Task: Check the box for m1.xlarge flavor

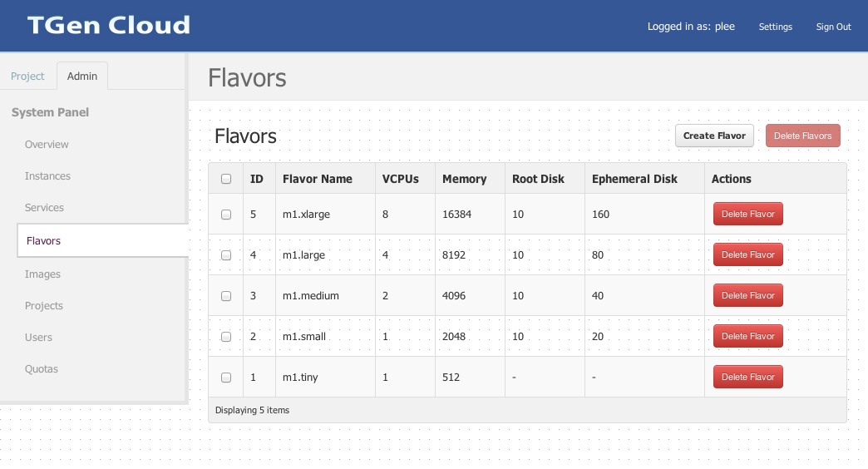Action: 226,215
